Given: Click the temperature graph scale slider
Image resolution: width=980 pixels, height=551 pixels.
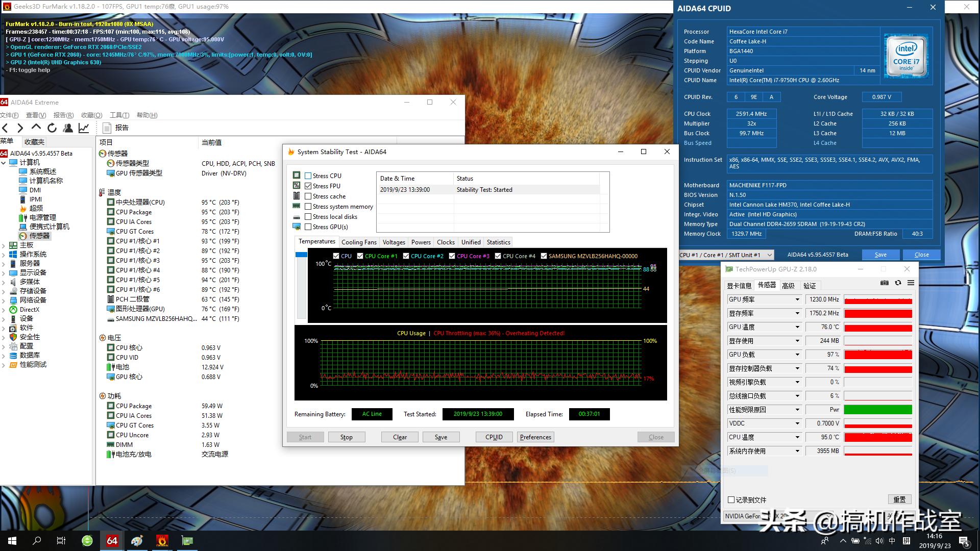Looking at the screenshot, I should click(x=301, y=255).
